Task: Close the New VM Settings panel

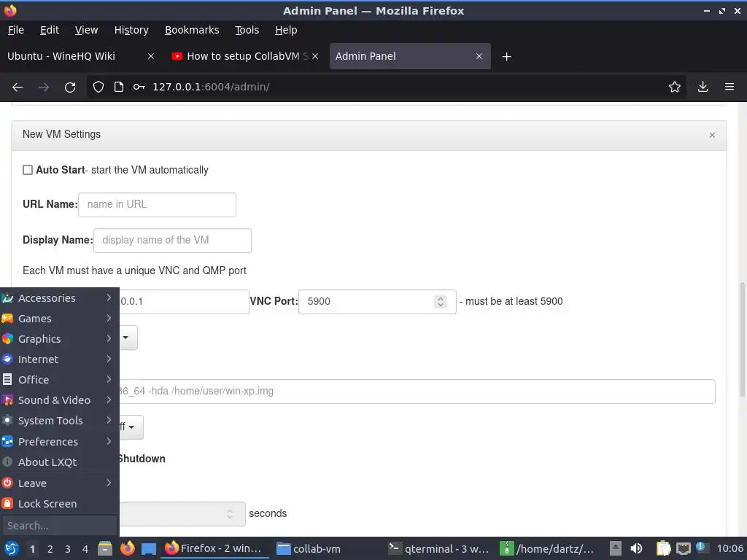Action: click(x=712, y=135)
